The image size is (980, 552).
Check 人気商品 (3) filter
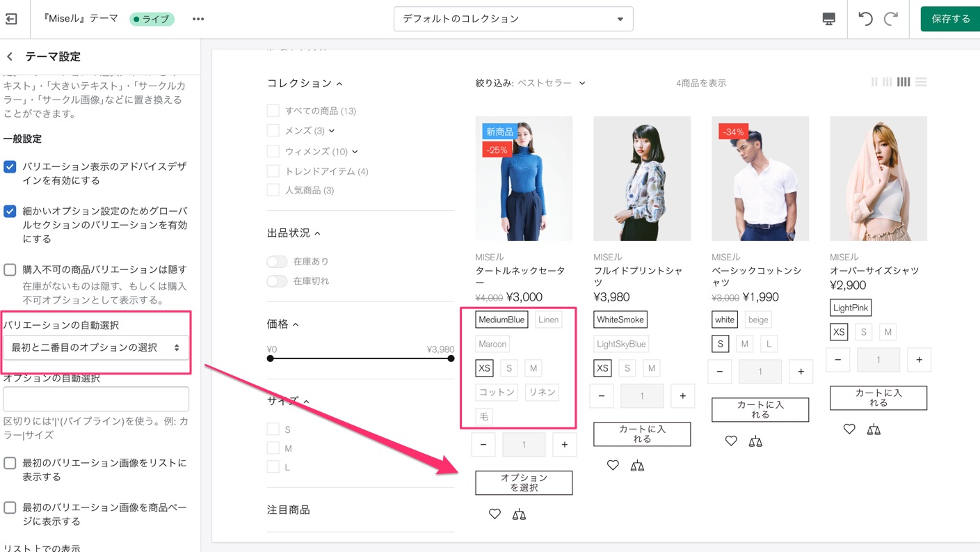(273, 190)
